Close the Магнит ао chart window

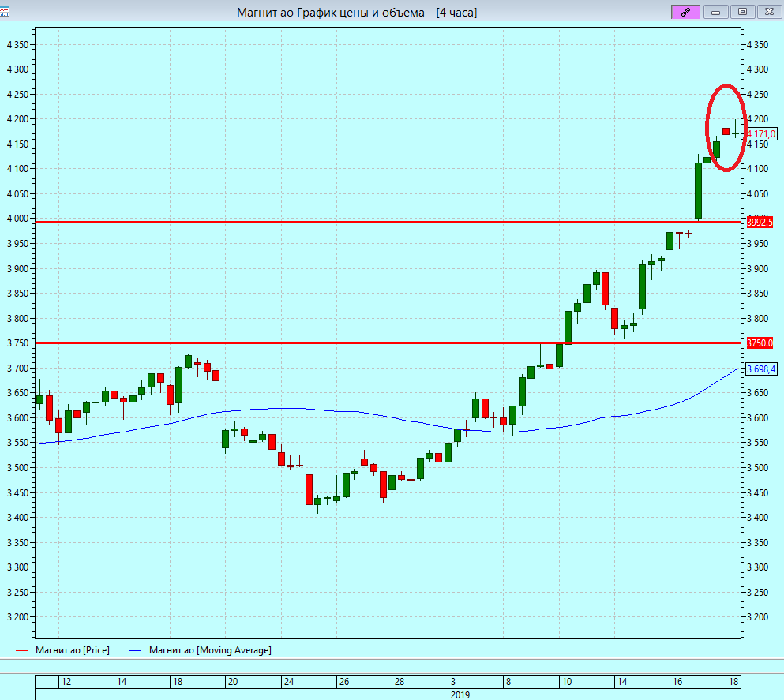[767, 12]
